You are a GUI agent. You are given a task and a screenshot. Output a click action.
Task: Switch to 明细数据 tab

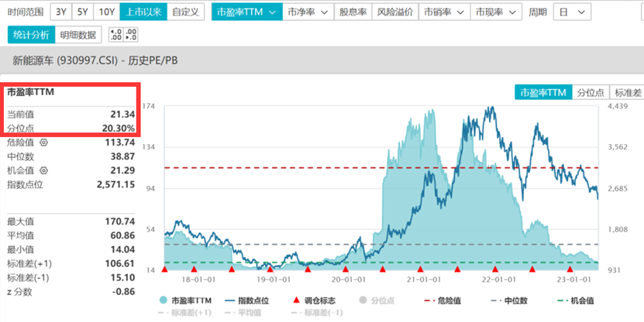tap(79, 34)
